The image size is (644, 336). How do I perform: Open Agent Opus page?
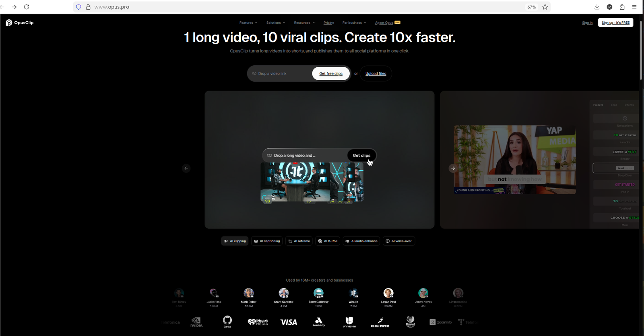[x=387, y=23]
